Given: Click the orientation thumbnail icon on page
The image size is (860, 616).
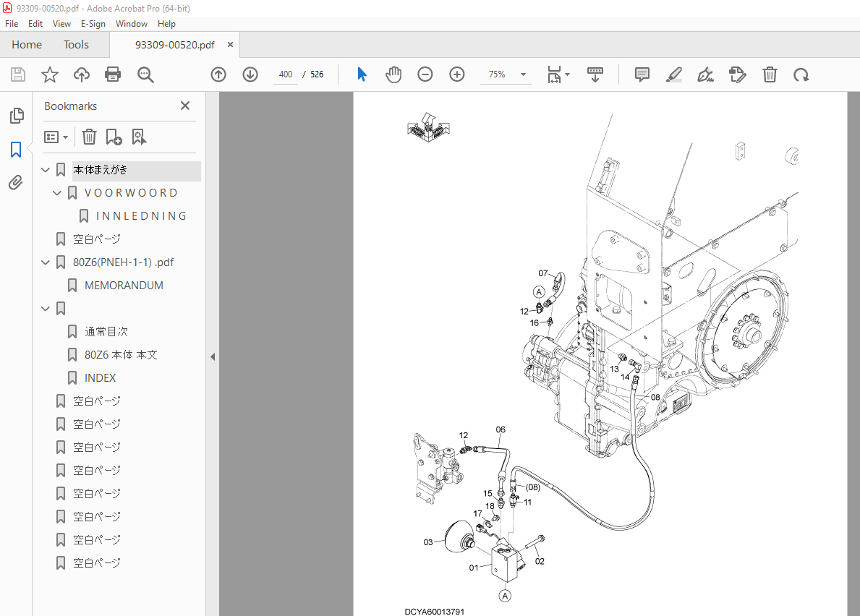Looking at the screenshot, I should (x=428, y=128).
